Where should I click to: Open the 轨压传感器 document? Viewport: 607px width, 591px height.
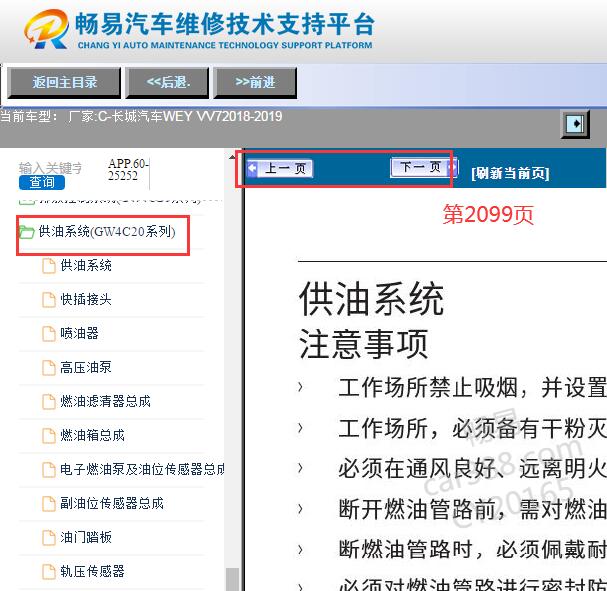[93, 571]
